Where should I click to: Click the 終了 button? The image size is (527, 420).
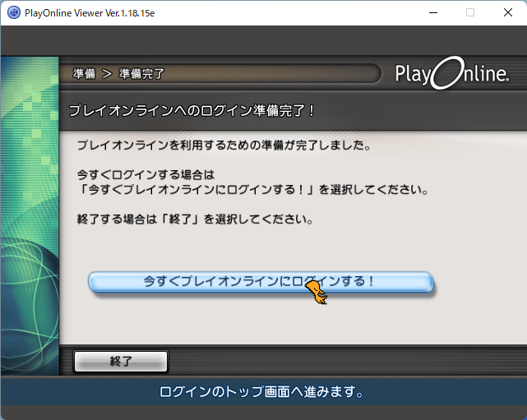click(x=121, y=361)
